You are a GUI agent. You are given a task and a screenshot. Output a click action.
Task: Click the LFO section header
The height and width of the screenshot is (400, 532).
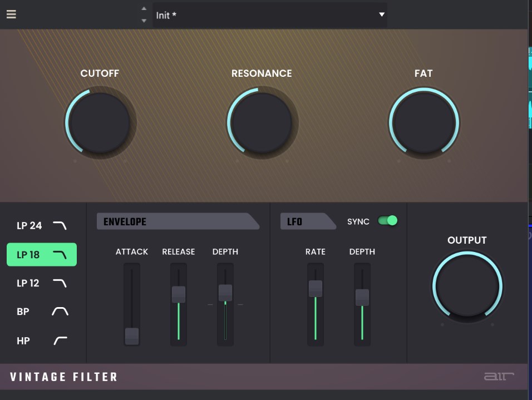[307, 221]
